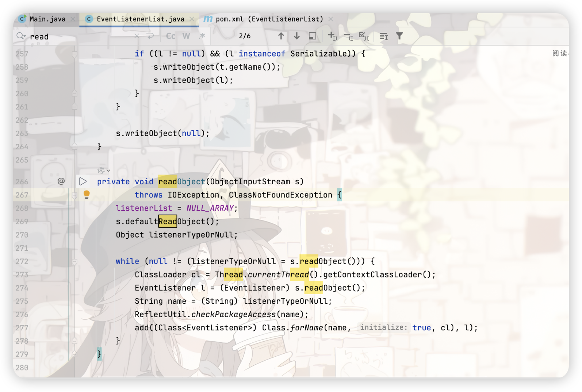Screen dimensions: 582x392
Task: Toggle Match Case (Cc) option
Action: pos(171,36)
